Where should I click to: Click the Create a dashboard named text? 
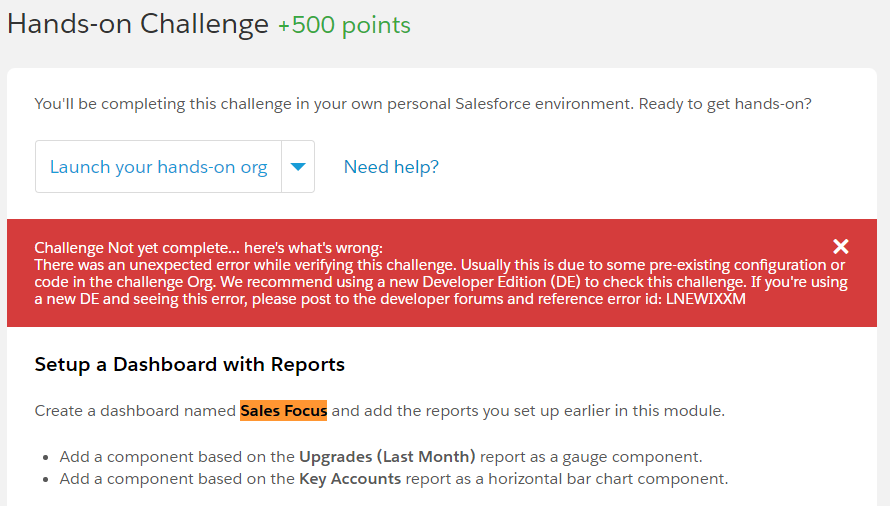pyautogui.click(x=135, y=411)
